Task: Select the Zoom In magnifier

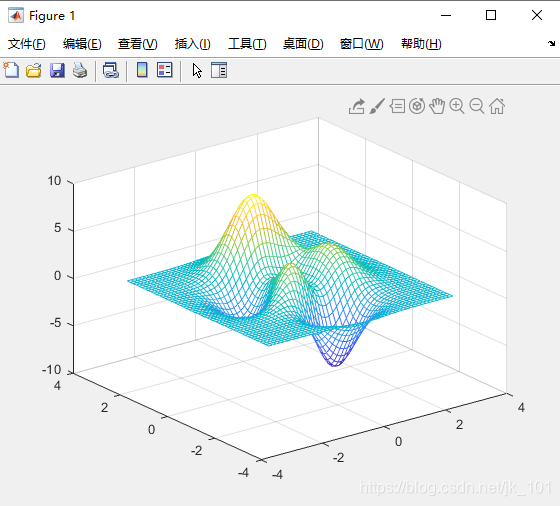Action: [x=457, y=106]
